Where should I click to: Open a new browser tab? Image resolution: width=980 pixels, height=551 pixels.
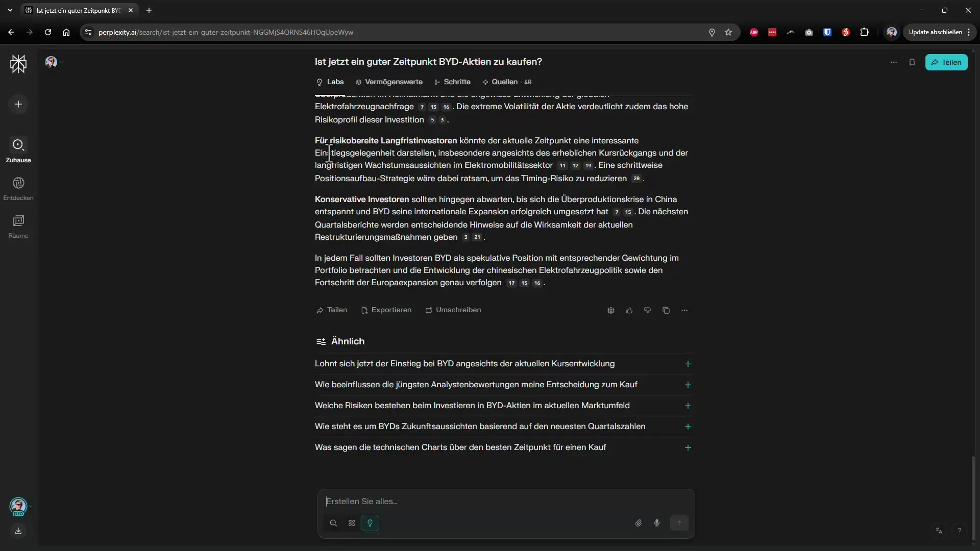tap(149, 10)
